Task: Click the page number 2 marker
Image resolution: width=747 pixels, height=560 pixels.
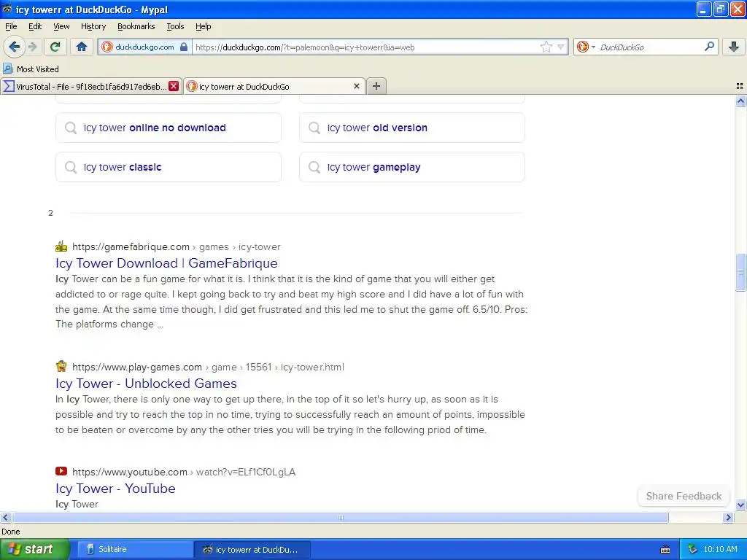Action: [x=50, y=213]
